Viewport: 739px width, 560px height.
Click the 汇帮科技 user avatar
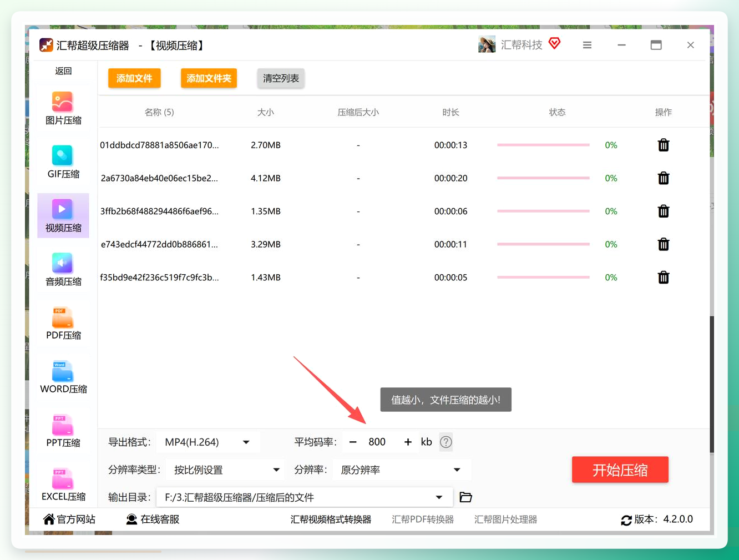click(487, 45)
